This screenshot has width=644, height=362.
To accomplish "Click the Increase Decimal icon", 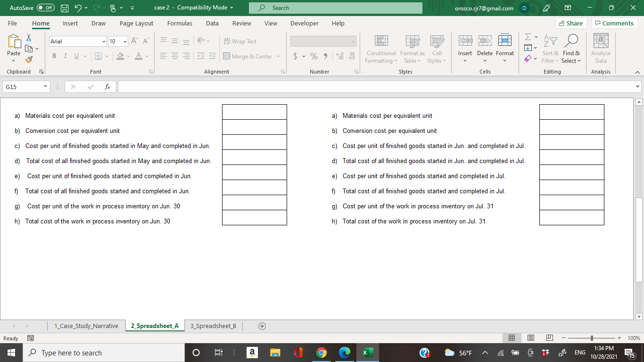I will point(339,56).
